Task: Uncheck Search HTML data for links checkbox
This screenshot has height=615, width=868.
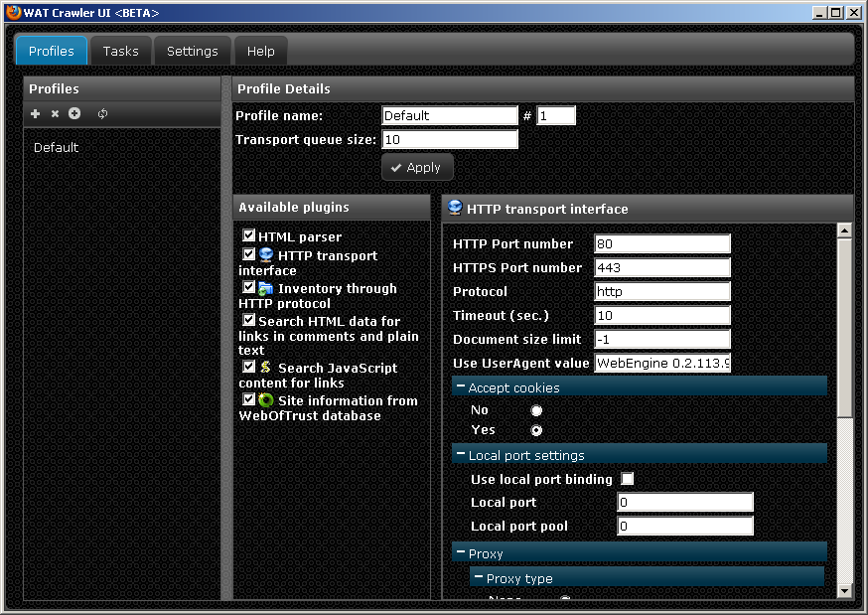Action: (248, 320)
